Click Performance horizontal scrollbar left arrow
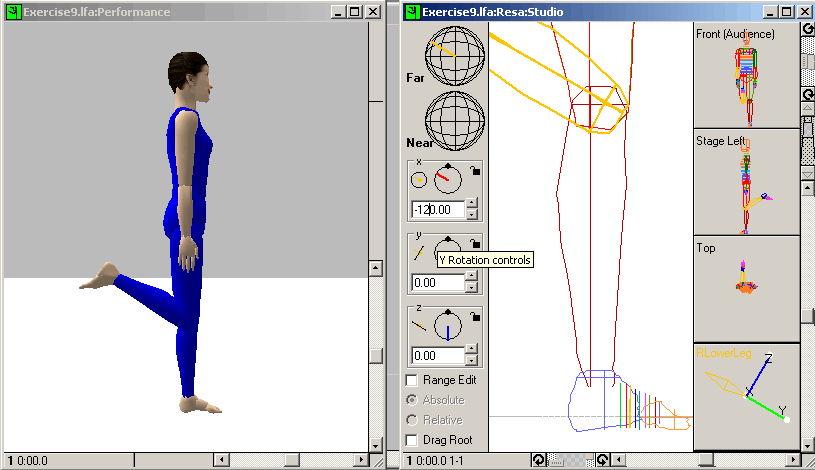 [x=221, y=460]
